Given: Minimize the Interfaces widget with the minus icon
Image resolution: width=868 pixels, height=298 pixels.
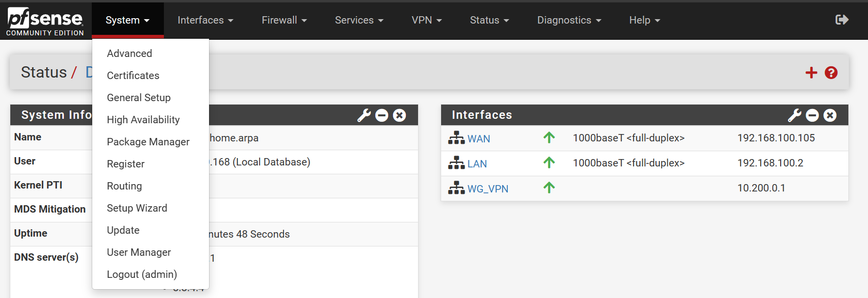Looking at the screenshot, I should [813, 115].
